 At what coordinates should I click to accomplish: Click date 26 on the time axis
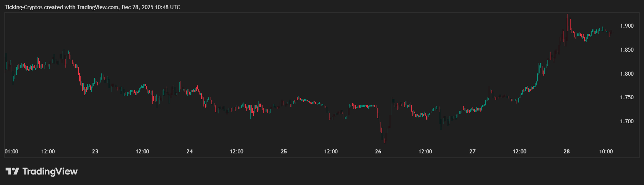pyautogui.click(x=378, y=152)
